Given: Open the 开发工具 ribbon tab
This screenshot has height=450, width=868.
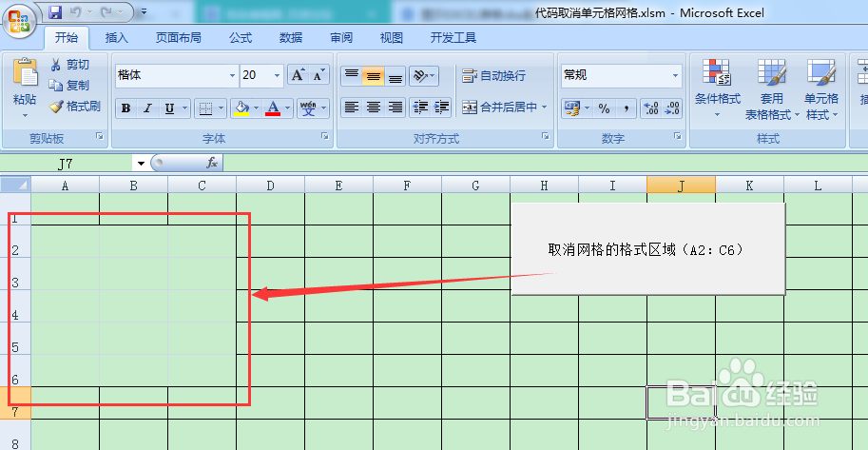Looking at the screenshot, I should point(453,38).
